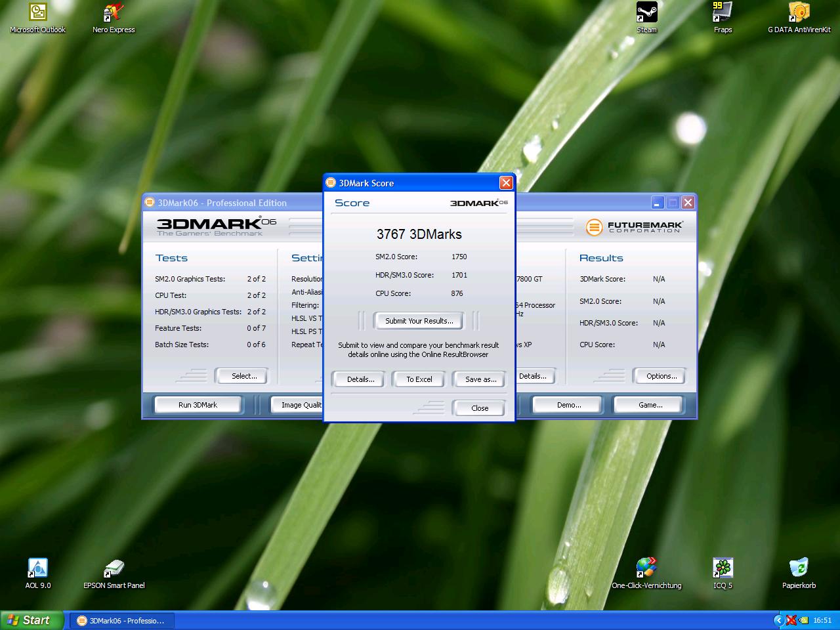Screen dimensions: 840x630
Task: Click Feature Tests label in Tests
Action: [178, 328]
